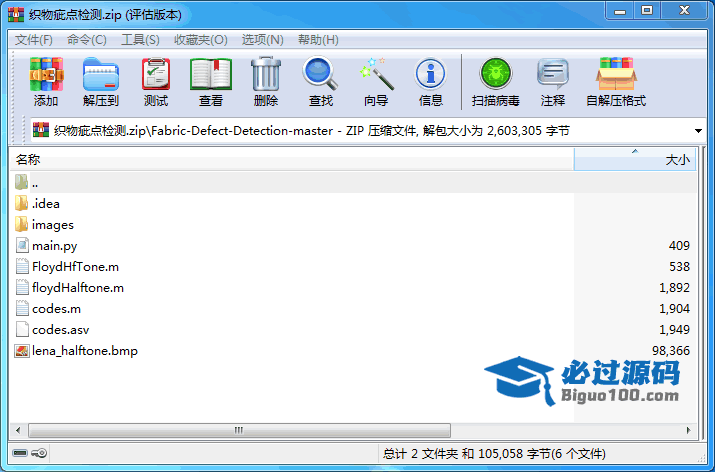Image resolution: width=715 pixels, height=472 pixels.
Task: Click the 1,892 size value
Action: pyautogui.click(x=674, y=288)
